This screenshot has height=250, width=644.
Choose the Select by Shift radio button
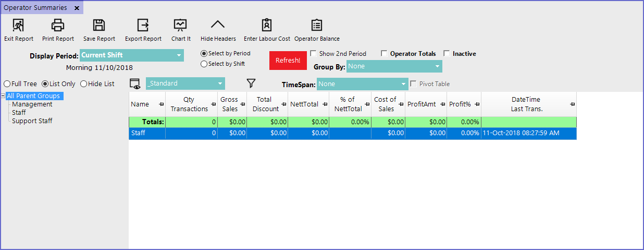204,64
